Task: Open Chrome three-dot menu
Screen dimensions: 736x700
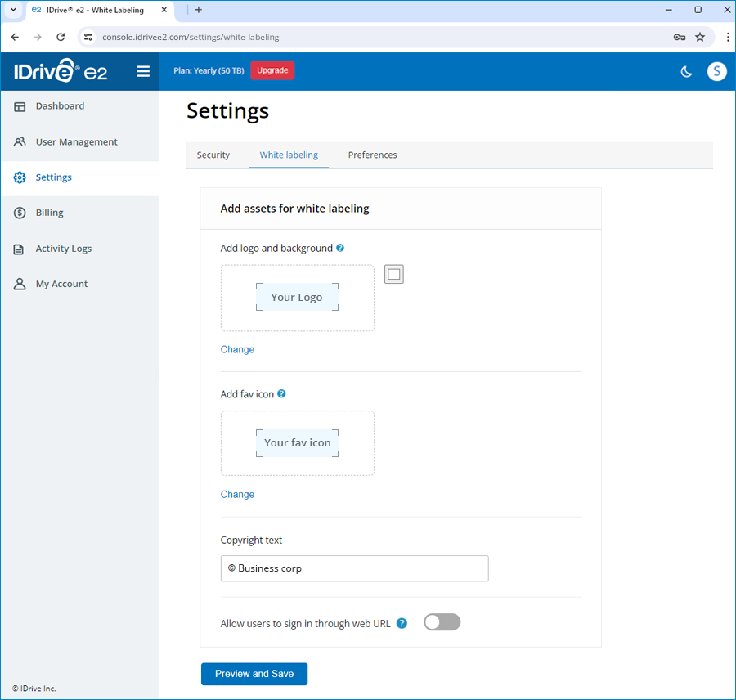Action: pos(728,37)
